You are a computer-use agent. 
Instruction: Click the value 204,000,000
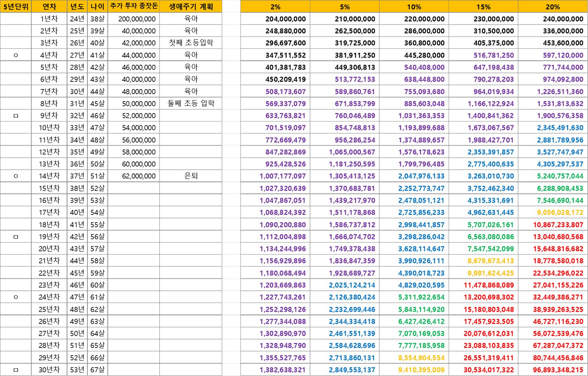[285, 19]
